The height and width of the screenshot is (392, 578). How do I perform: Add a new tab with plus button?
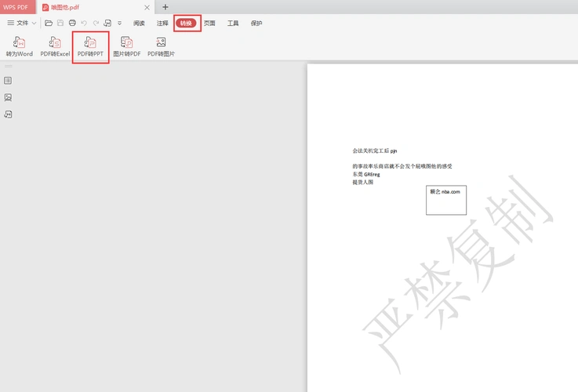(165, 7)
